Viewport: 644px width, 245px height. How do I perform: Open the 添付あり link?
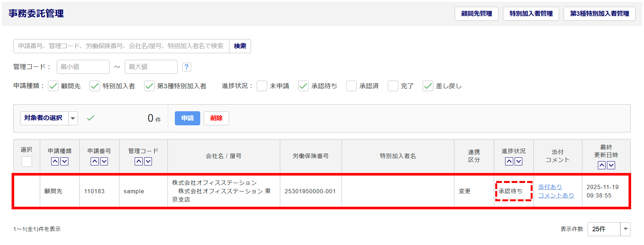pos(550,187)
